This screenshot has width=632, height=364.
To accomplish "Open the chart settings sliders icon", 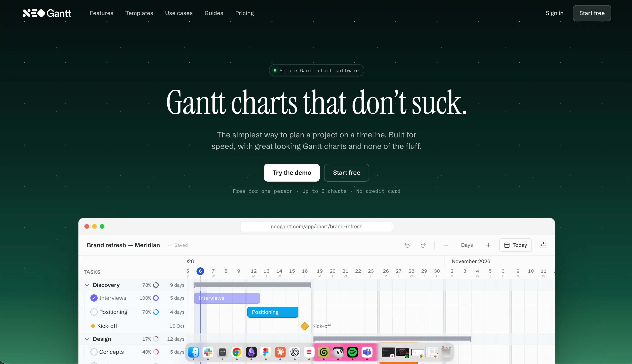I will (x=543, y=245).
